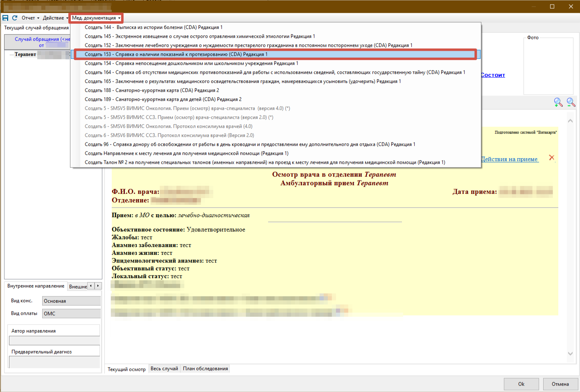Viewport: 580px width, 392px height.
Task: Click the Вид оплаты field showing ОМС
Action: pos(71,314)
